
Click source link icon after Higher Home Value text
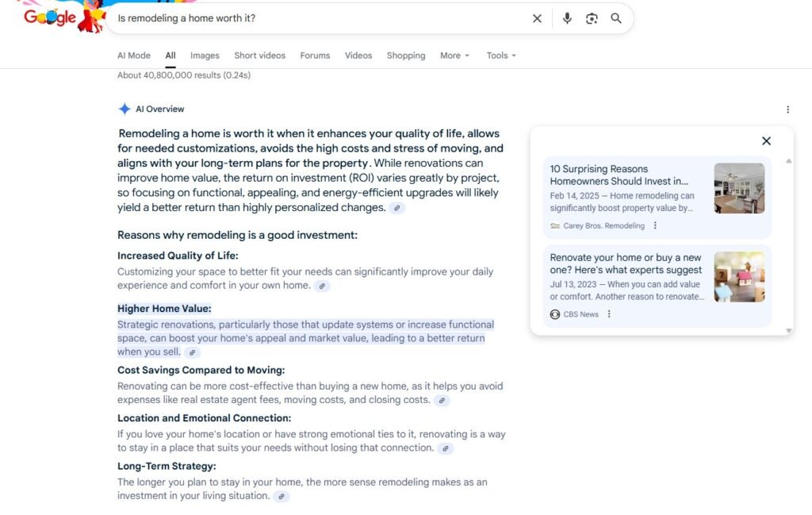[x=193, y=352]
